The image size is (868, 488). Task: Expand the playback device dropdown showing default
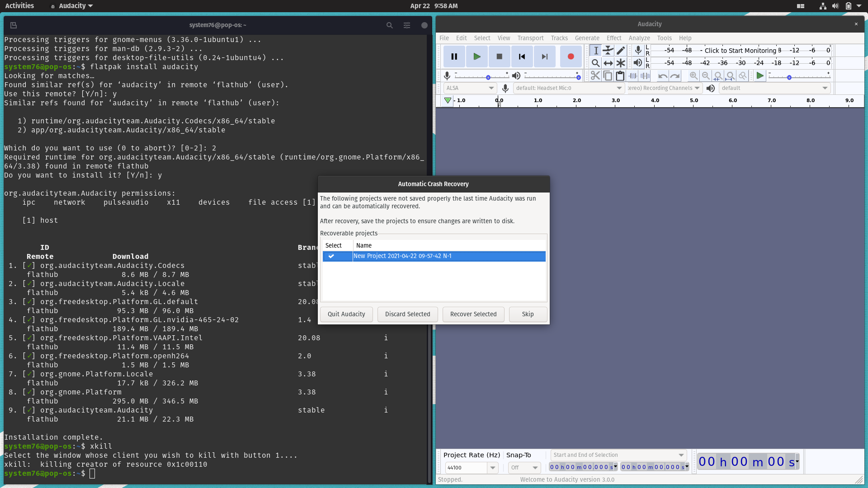click(825, 88)
